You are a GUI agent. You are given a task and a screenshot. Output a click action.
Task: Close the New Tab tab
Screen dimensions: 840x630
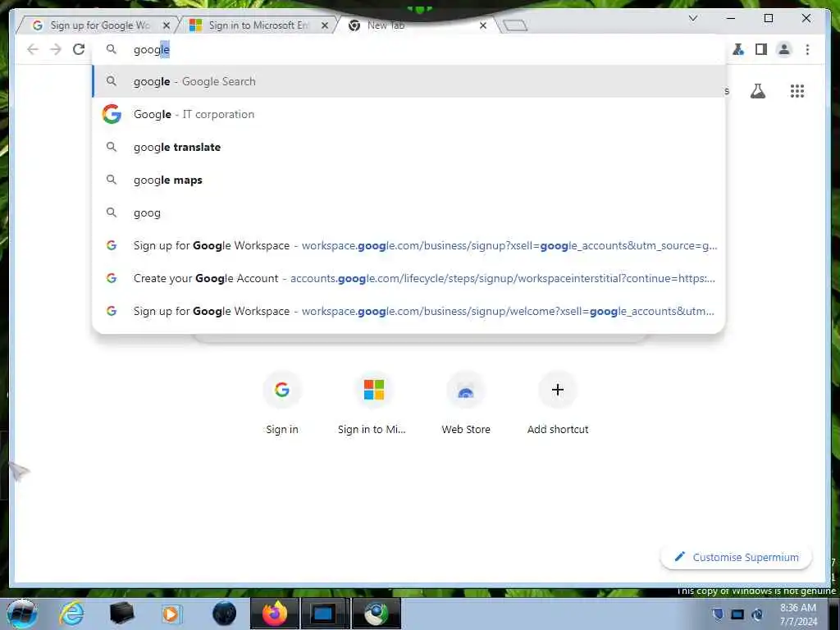coord(482,25)
